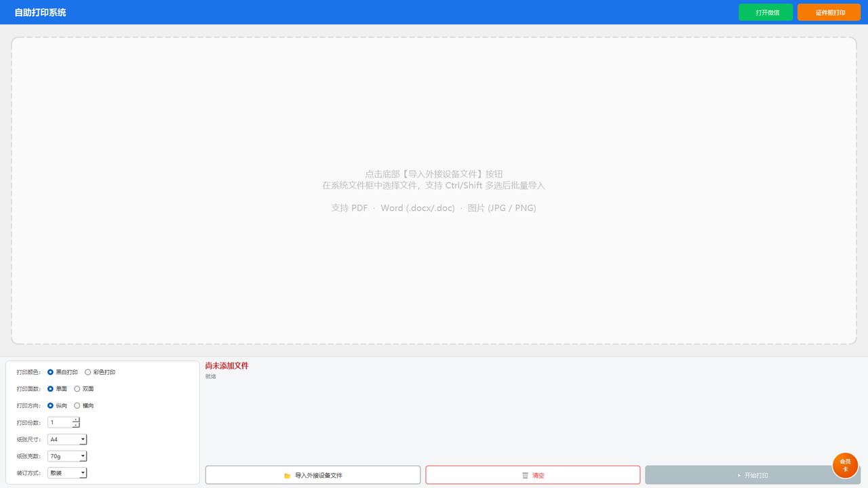Viewport: 868px width, 488px height.
Task: Open the 纸张克数 70g dropdown
Action: (67, 456)
